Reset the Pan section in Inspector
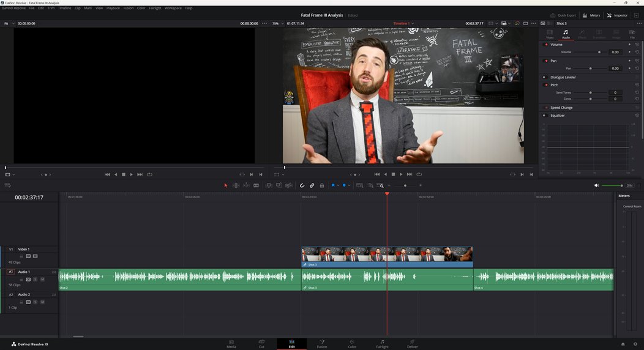The width and height of the screenshot is (644, 350). [x=637, y=61]
